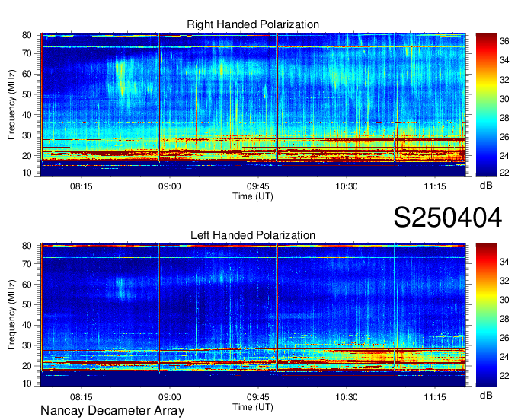
Task: Click the left-handed plot's color bar
Action: (486, 315)
